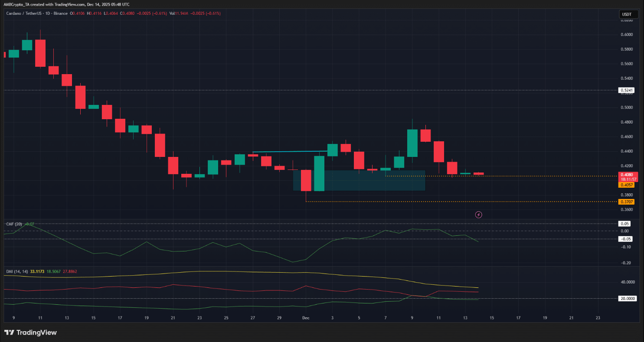This screenshot has height=342, width=644.
Task: Select the cyan horizontal trend line
Action: coord(290,152)
